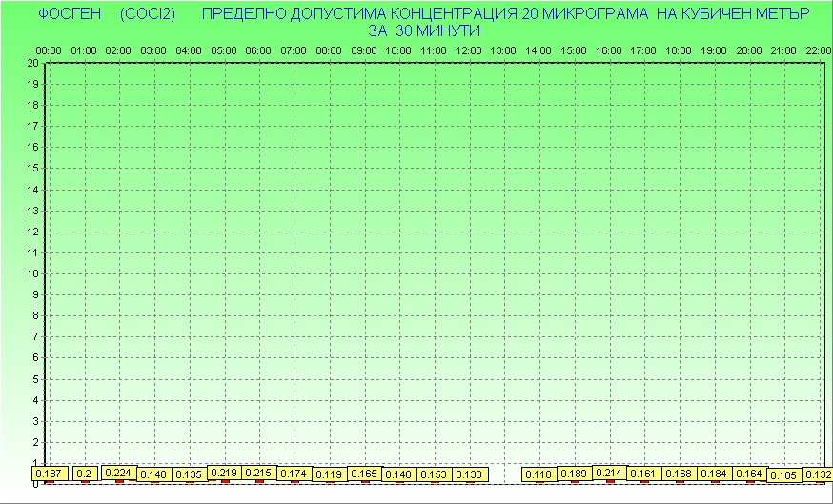This screenshot has height=504, width=833.
Task: Click the 0.187 data label
Action: click(49, 474)
